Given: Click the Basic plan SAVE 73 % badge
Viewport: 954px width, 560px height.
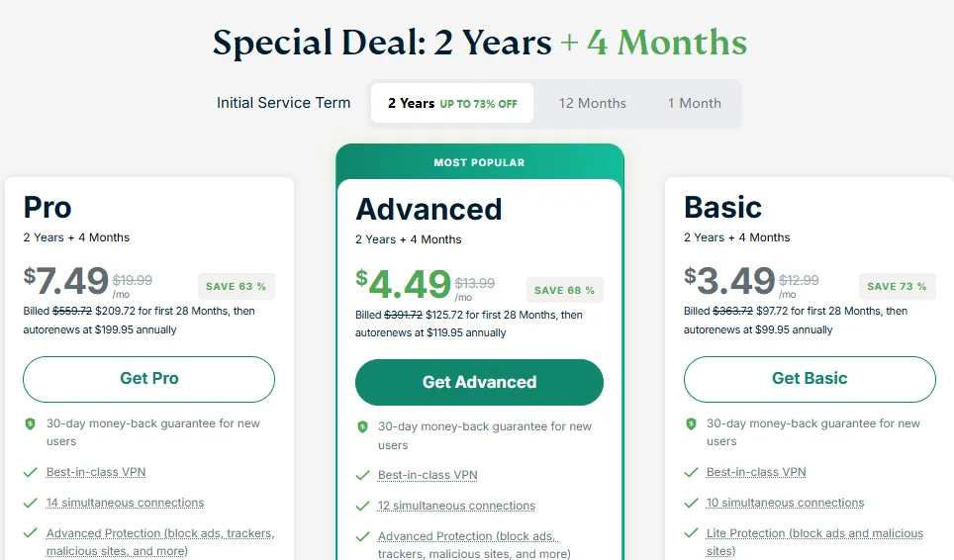Looking at the screenshot, I should [x=897, y=287].
